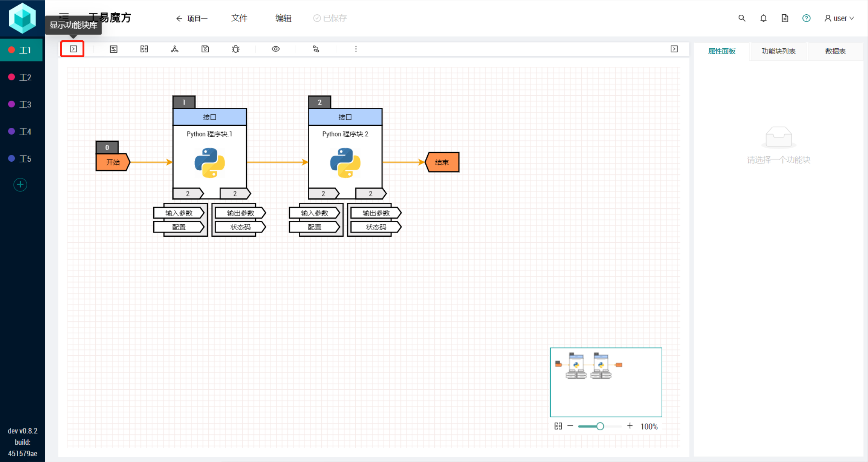Click the zoom slider handle
The height and width of the screenshot is (462, 868).
coord(600,426)
